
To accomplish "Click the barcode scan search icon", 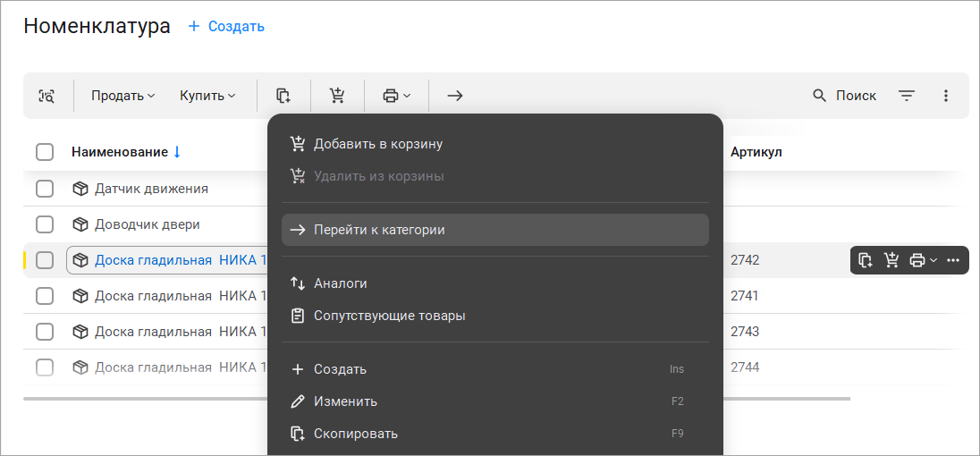I will point(46,96).
